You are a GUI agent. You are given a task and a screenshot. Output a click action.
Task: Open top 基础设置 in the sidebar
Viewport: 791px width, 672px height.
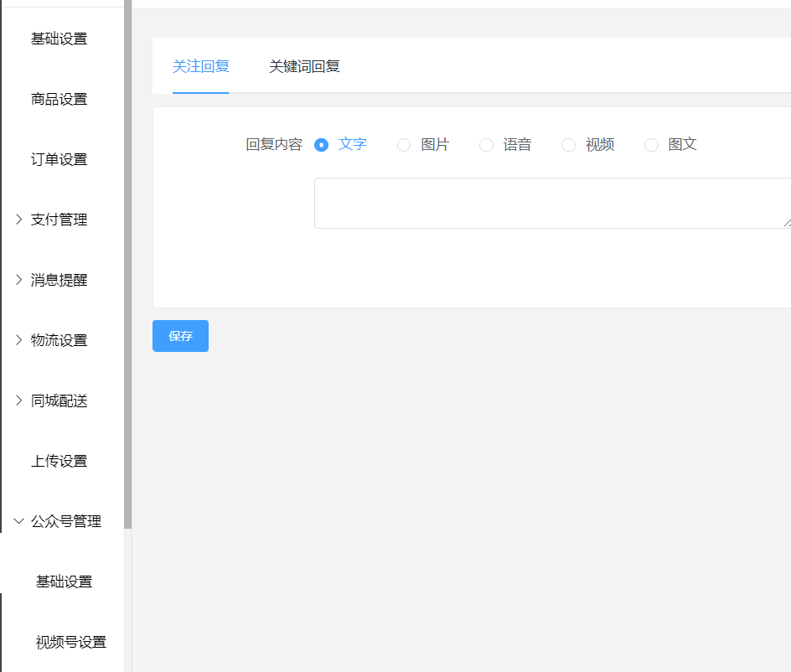(x=59, y=39)
